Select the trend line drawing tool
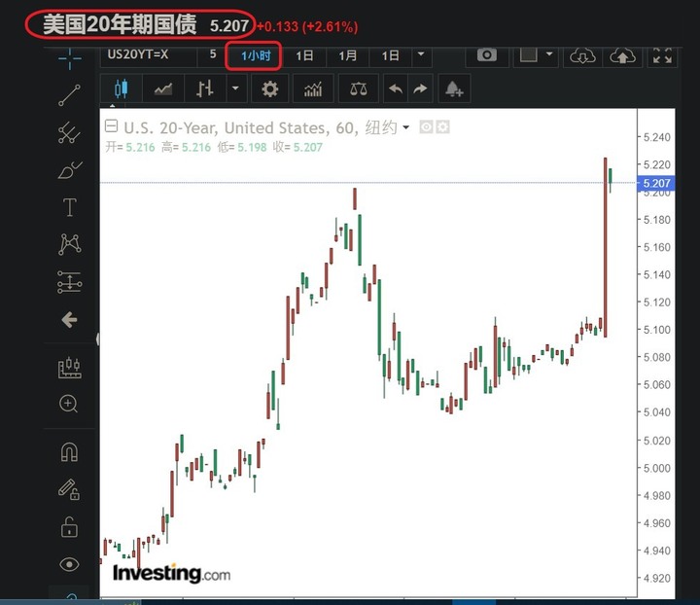The height and width of the screenshot is (605, 700). (x=69, y=95)
